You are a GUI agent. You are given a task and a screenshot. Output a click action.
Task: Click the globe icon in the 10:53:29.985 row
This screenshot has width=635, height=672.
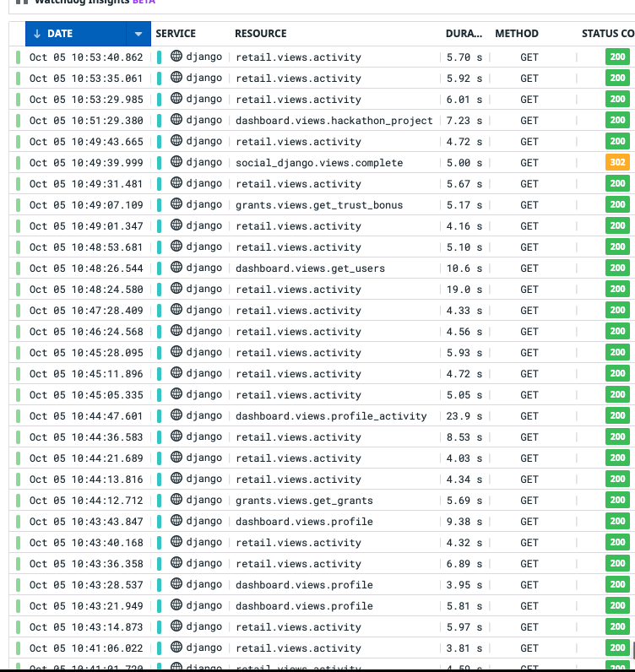coord(176,98)
